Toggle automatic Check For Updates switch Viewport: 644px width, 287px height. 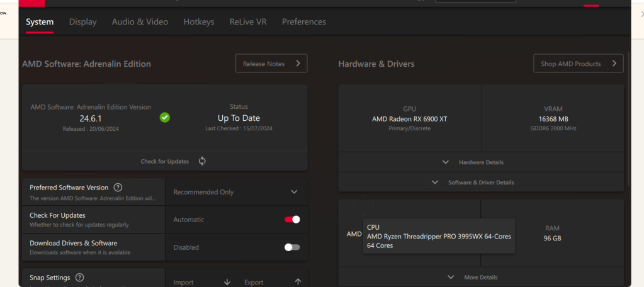[292, 220]
